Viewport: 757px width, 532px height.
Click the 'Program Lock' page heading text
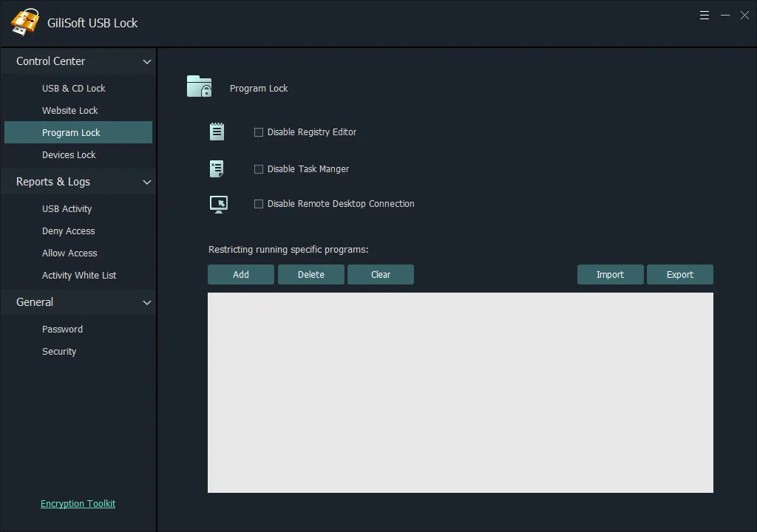259,89
